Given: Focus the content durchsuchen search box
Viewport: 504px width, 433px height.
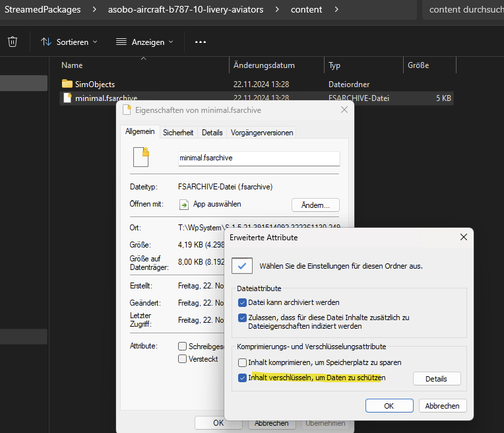Looking at the screenshot, I should pyautogui.click(x=463, y=9).
